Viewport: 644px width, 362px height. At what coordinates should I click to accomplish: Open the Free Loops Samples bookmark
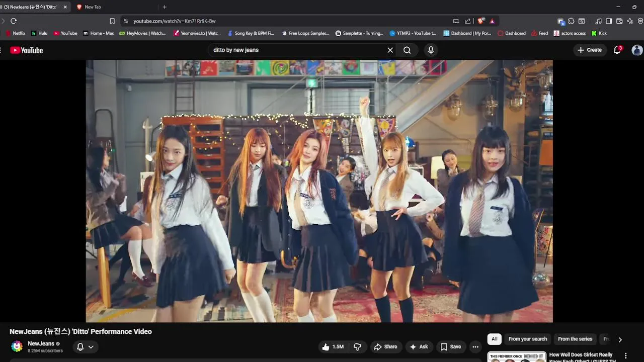305,33
